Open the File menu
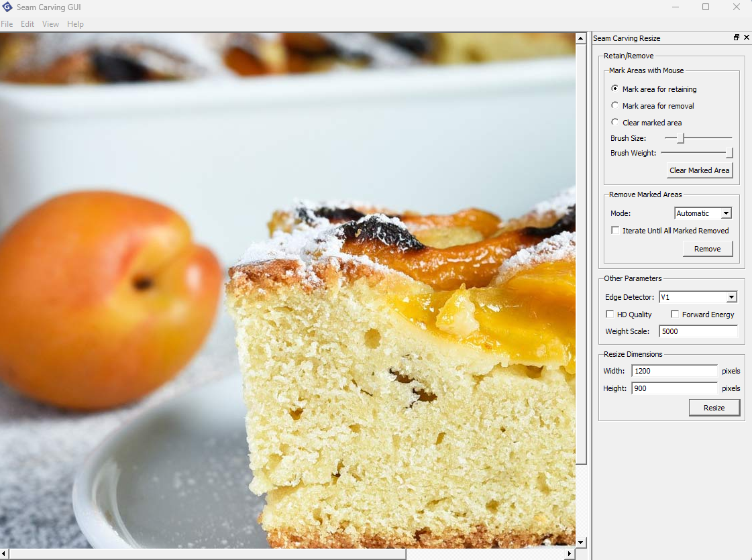The image size is (752, 560). coord(7,24)
